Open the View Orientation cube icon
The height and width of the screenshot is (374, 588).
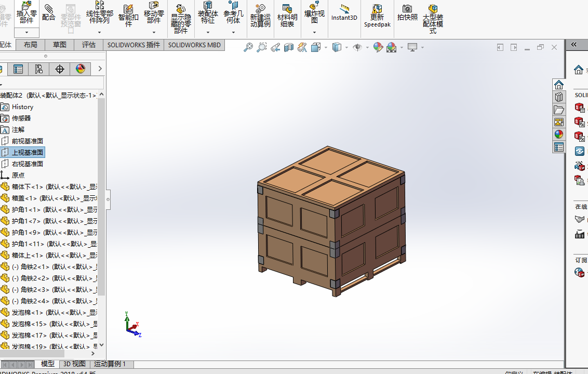click(316, 47)
